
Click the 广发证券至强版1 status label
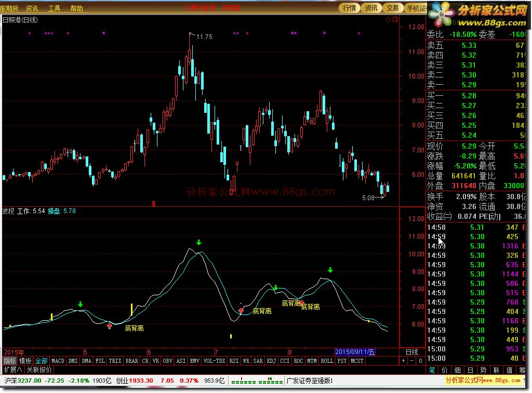(310, 381)
